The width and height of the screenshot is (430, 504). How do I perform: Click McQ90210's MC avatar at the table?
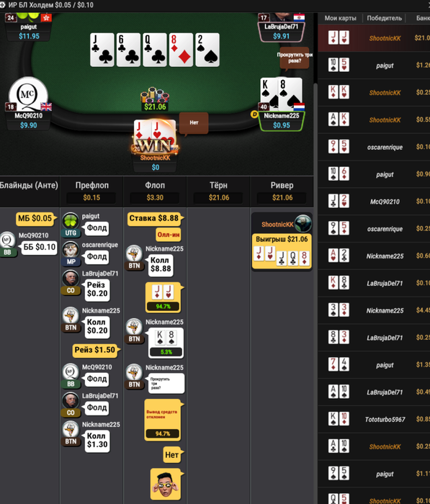pyautogui.click(x=28, y=93)
